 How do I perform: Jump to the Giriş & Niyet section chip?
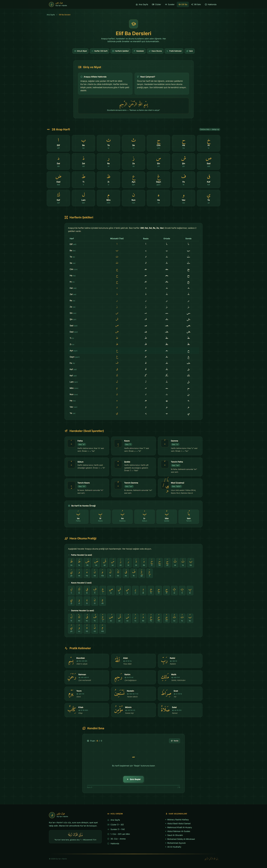(80, 51)
